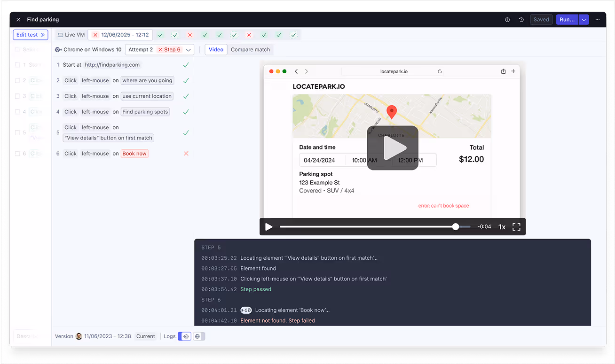Play the video with the large center play button
This screenshot has width=615, height=364.
393,148
